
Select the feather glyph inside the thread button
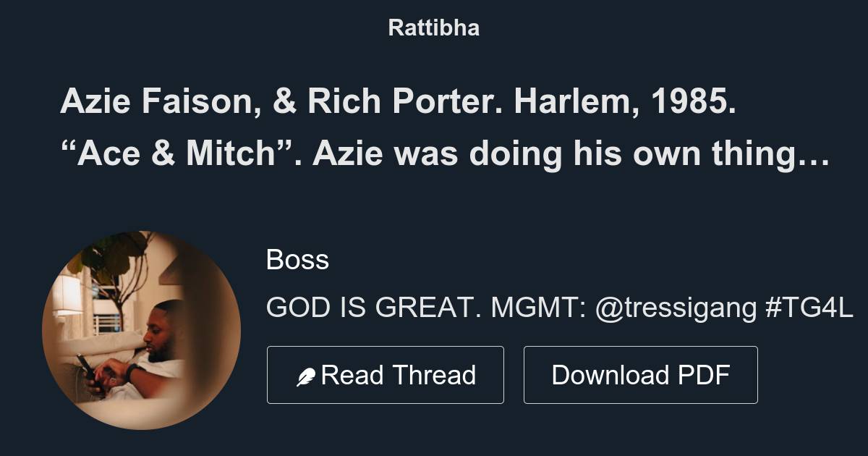305,374
